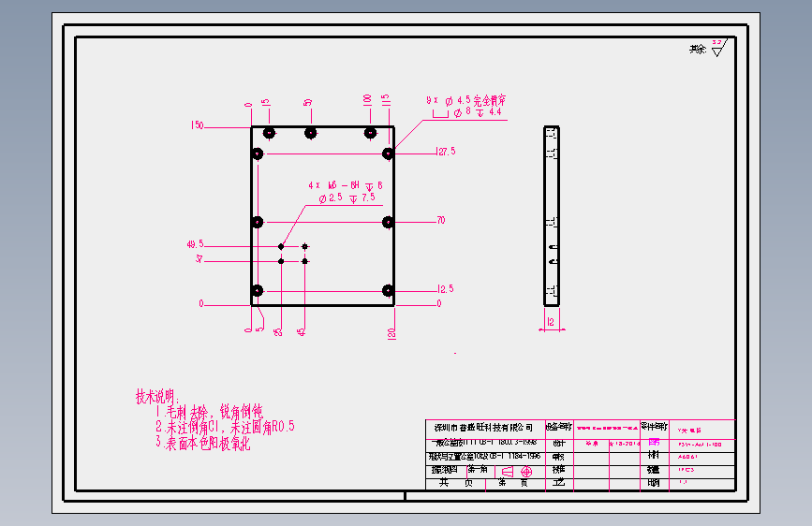This screenshot has width=812, height=526.
Task: Select the 设计 row label
Action: click(559, 443)
